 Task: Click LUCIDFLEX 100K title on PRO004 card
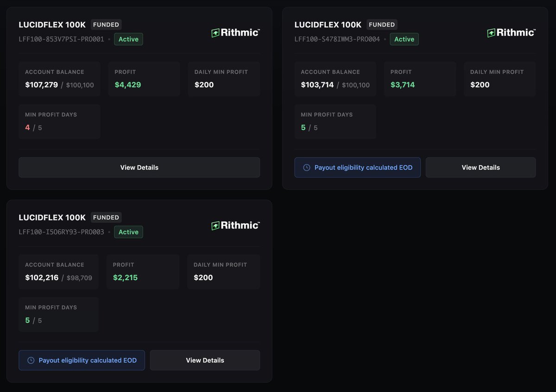[x=328, y=25]
